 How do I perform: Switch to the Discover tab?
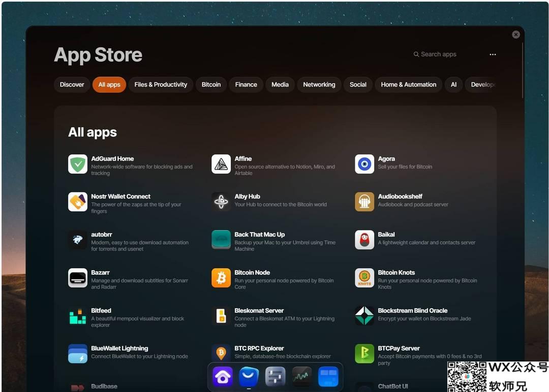[x=72, y=85]
